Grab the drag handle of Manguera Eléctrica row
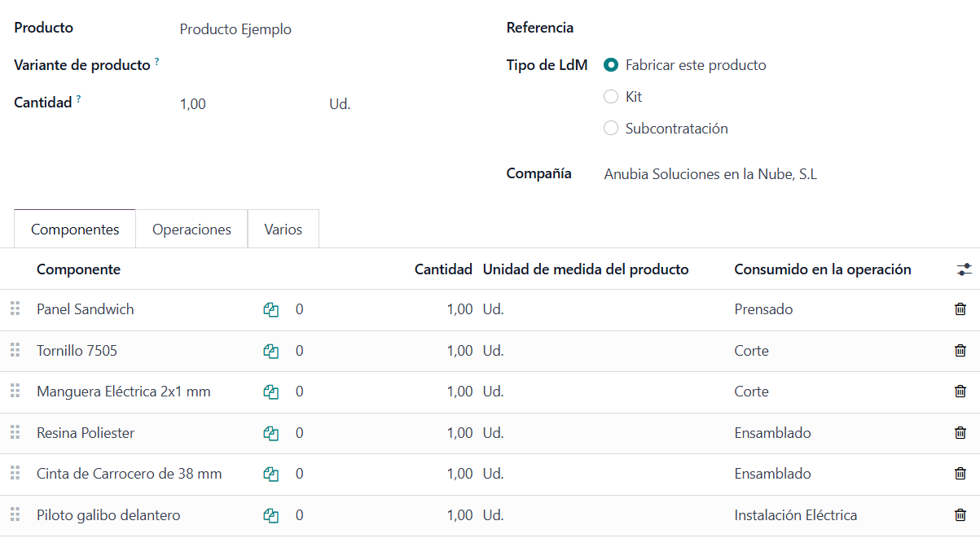980x547 pixels. tap(15, 392)
